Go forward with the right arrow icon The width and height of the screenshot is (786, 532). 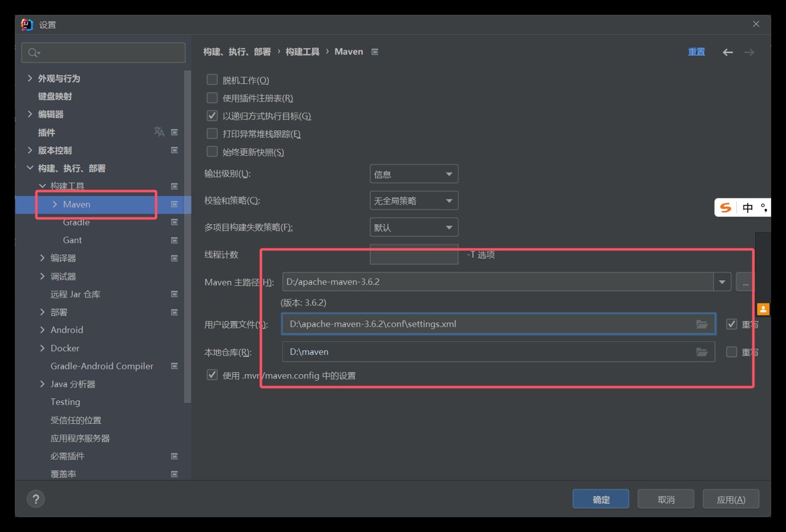(x=749, y=52)
